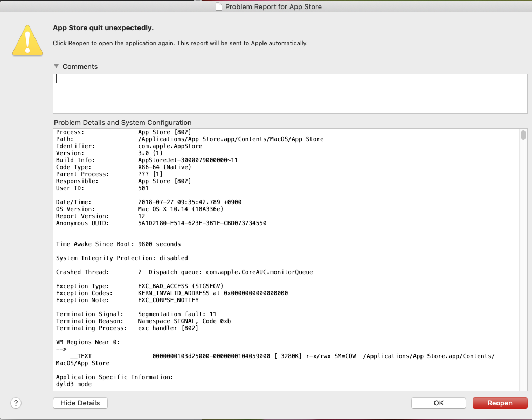Click the Responsible 'App Store [802]' value

click(x=164, y=181)
